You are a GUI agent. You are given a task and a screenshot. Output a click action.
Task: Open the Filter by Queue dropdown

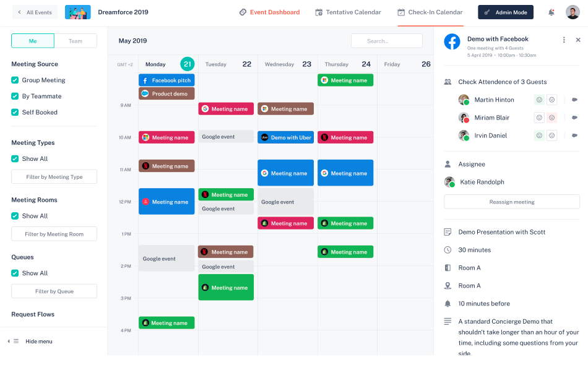pos(54,291)
